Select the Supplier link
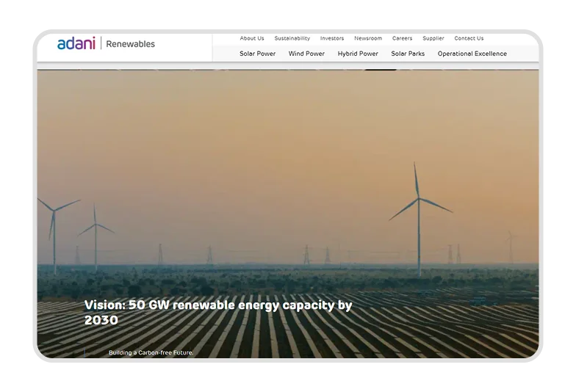Viewport: 576px width, 392px height. (x=433, y=38)
